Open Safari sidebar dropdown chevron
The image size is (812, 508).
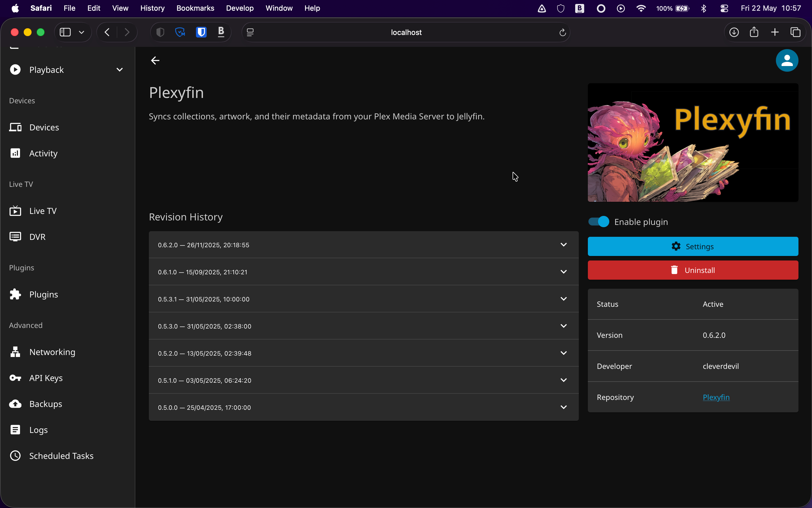[x=81, y=32]
